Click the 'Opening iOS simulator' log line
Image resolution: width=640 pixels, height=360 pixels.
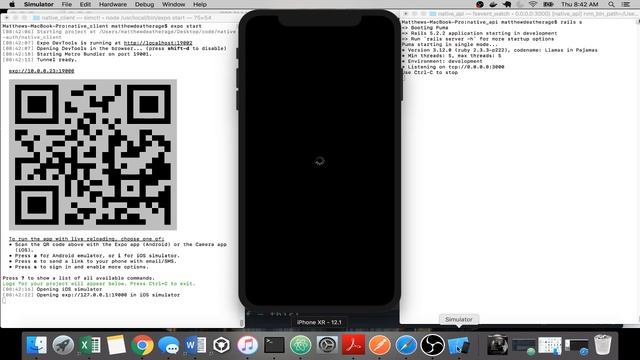click(69, 289)
